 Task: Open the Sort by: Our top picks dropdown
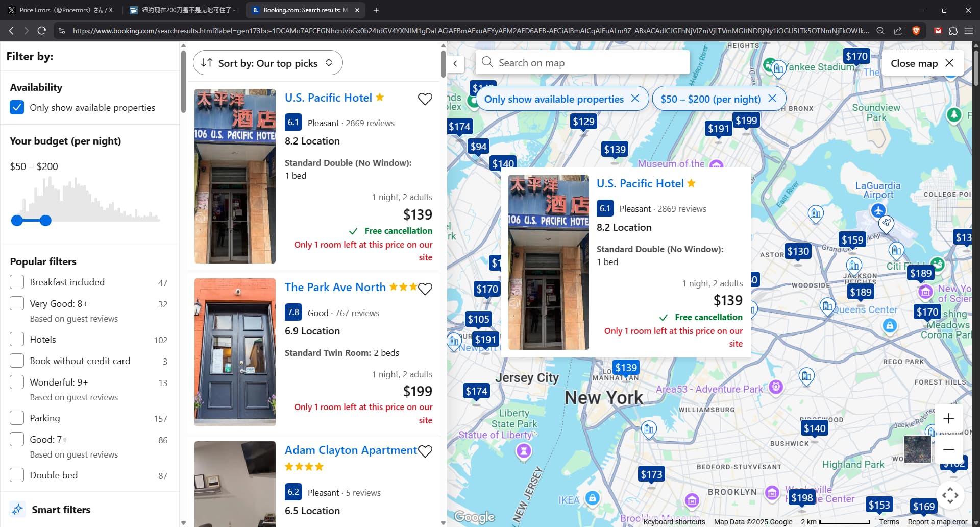[267, 63]
